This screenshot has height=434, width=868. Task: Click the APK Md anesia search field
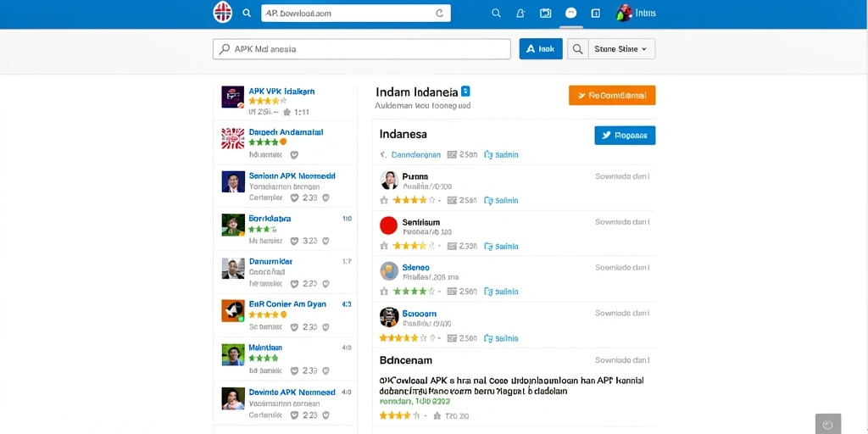(361, 48)
